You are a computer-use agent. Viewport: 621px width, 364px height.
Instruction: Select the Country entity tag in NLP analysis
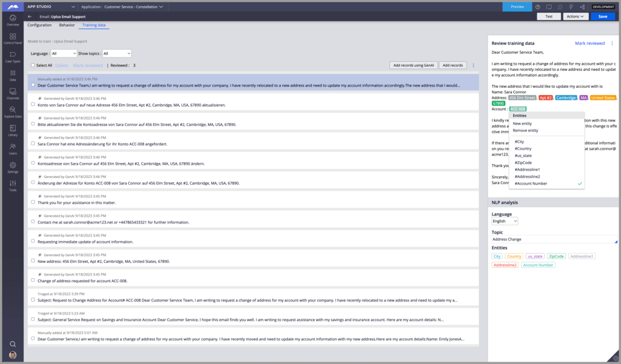point(514,256)
